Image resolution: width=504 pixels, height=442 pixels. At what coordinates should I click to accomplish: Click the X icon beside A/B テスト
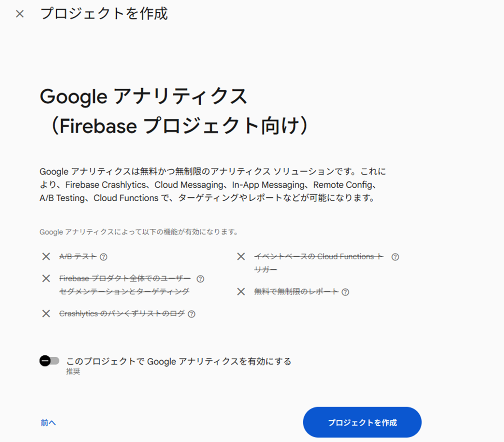click(x=46, y=256)
